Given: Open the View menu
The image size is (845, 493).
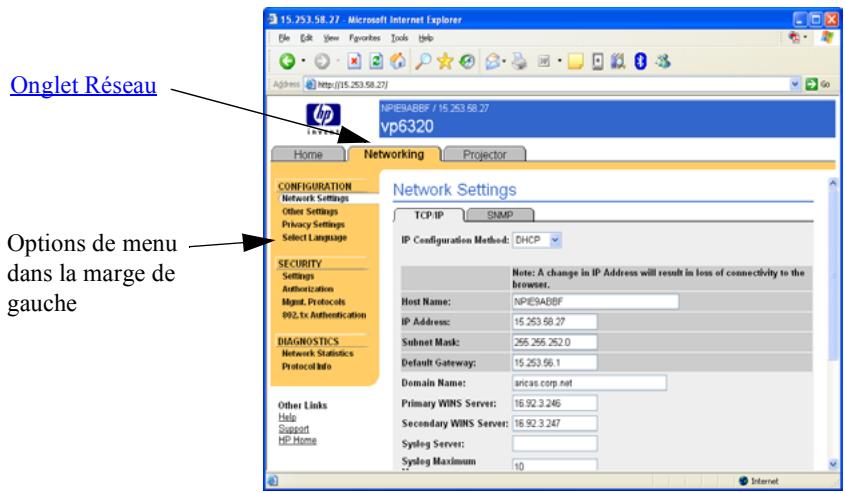Looking at the screenshot, I should (331, 38).
